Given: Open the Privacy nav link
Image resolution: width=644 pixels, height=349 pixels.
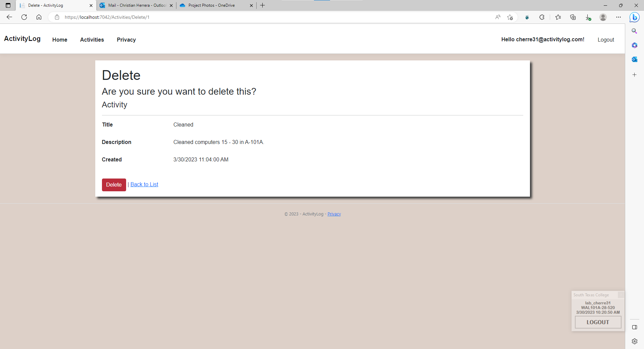Looking at the screenshot, I should [x=126, y=40].
